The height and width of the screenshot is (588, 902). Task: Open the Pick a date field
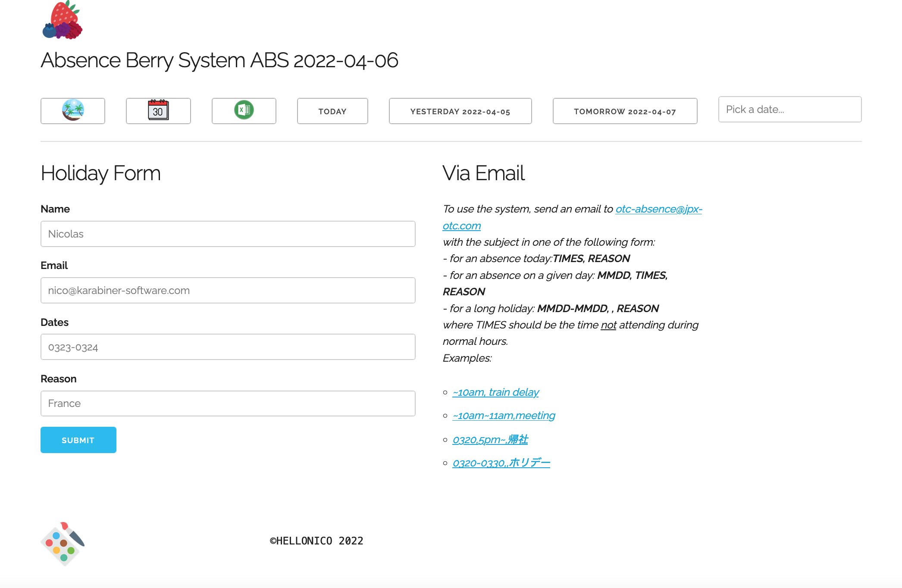[789, 109]
